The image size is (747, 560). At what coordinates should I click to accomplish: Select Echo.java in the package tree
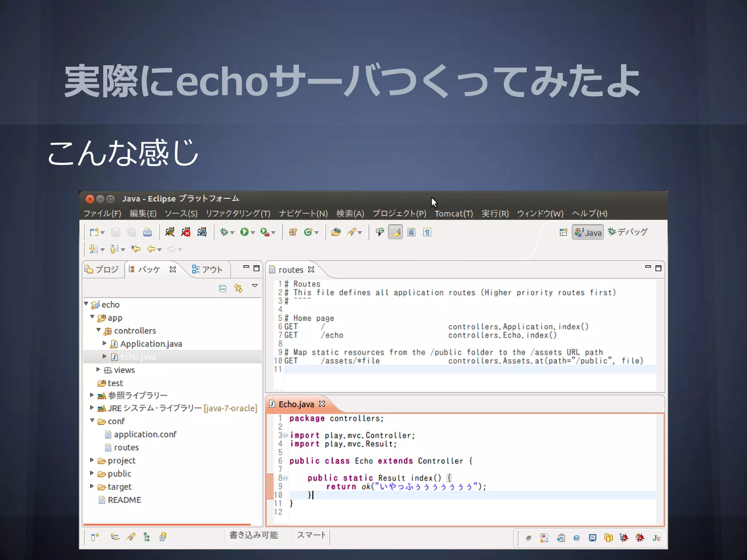pyautogui.click(x=138, y=357)
